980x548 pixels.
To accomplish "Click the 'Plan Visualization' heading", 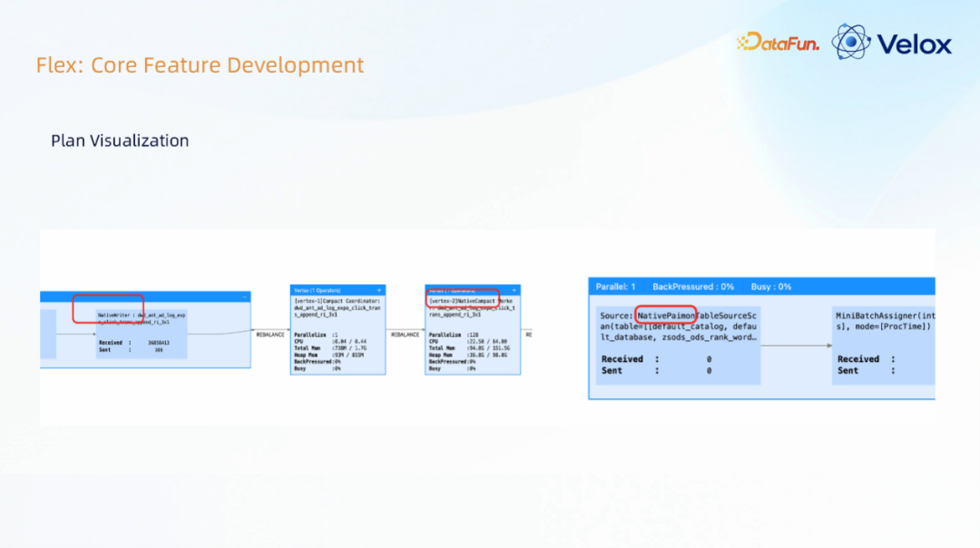I will (x=120, y=141).
